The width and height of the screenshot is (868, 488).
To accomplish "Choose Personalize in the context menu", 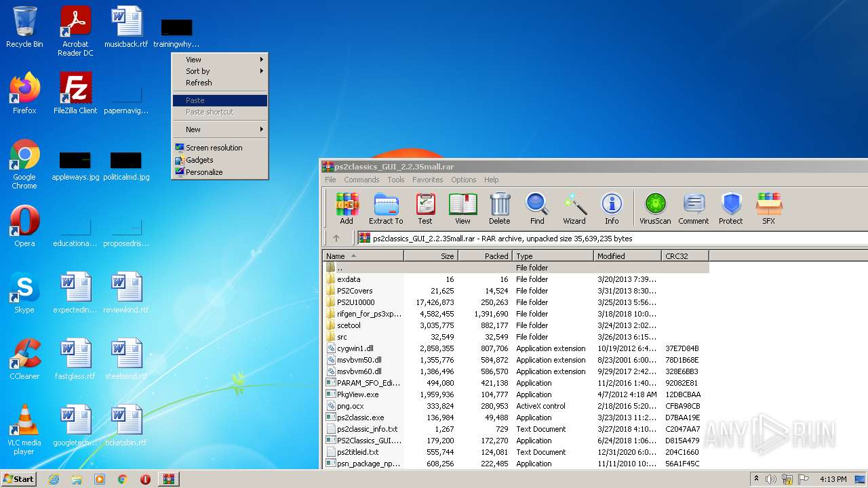I will point(220,172).
